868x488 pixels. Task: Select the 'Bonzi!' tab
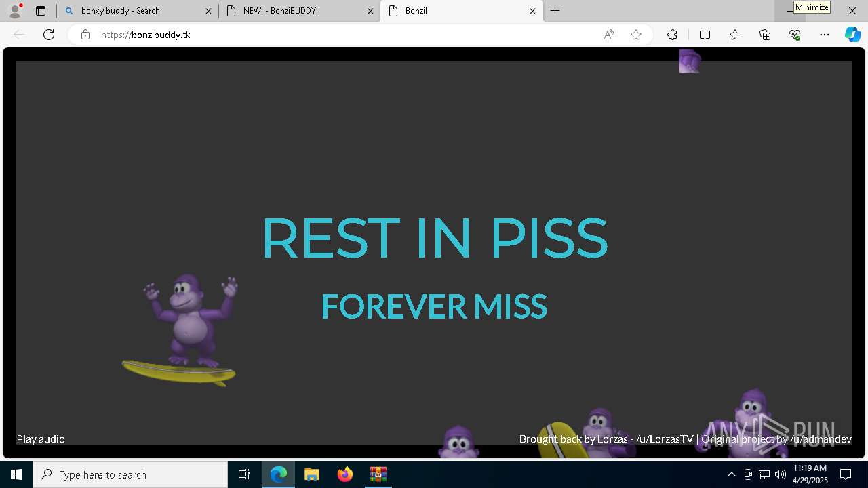461,11
